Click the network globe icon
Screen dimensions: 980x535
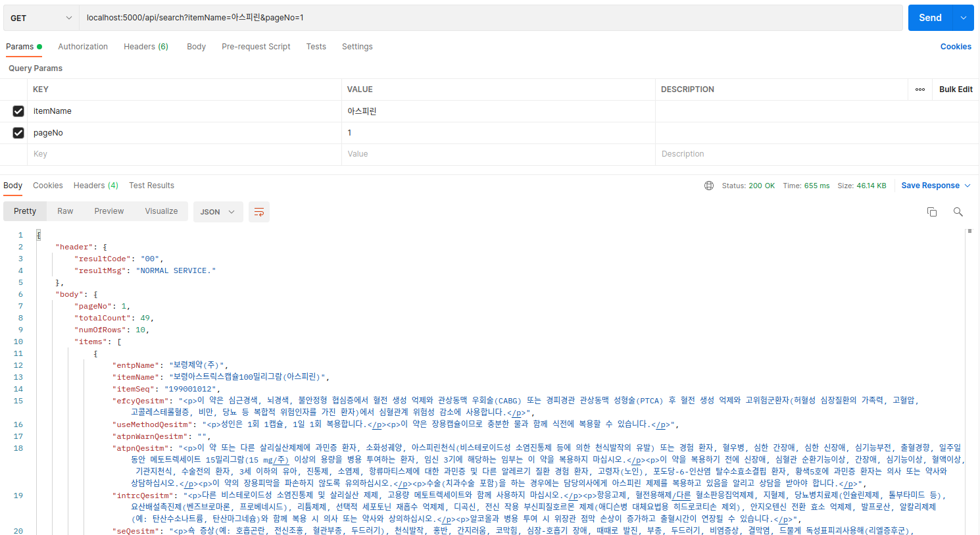coord(709,186)
